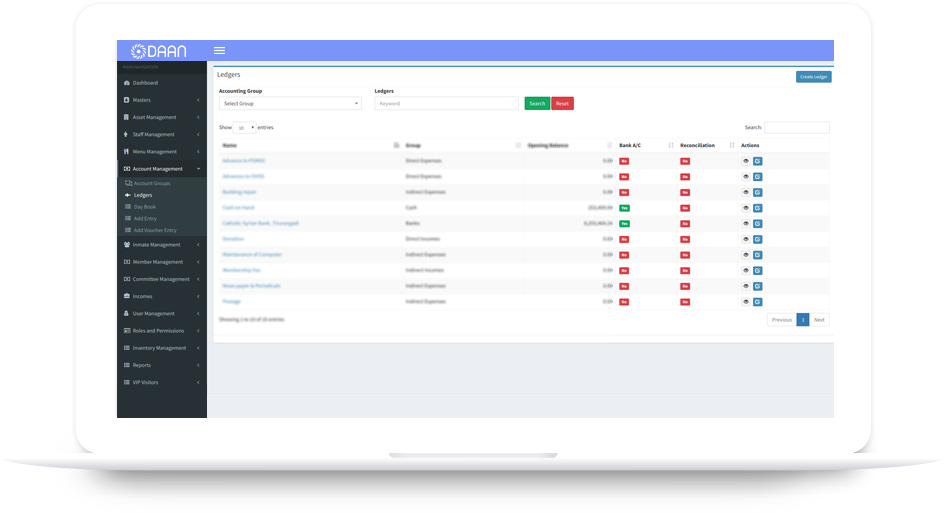Viewport: 945px width, 513px height.
Task: Click the hamburger menu icon in header
Action: pos(219,51)
